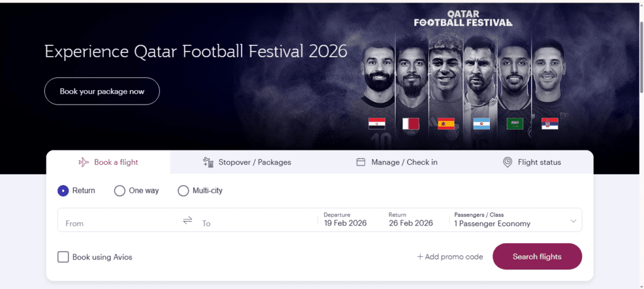Image resolution: width=644 pixels, height=289 pixels.
Task: Click the airplane icon on Book a flight
Action: [x=84, y=162]
